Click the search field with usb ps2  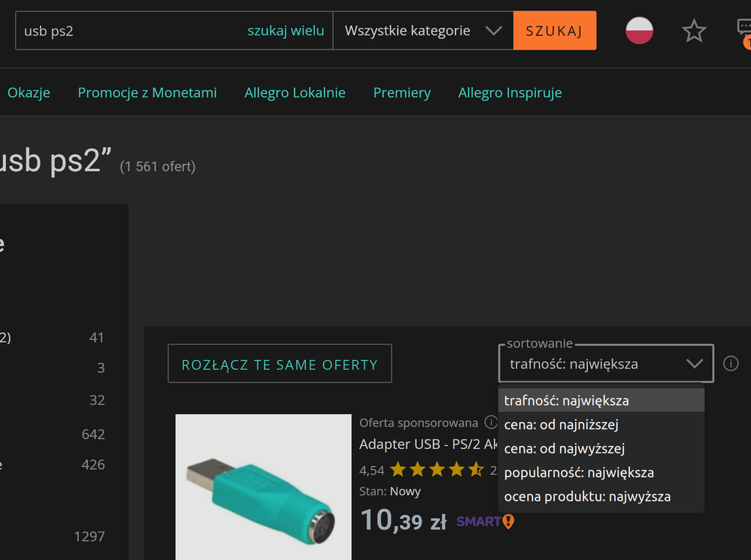pos(128,31)
